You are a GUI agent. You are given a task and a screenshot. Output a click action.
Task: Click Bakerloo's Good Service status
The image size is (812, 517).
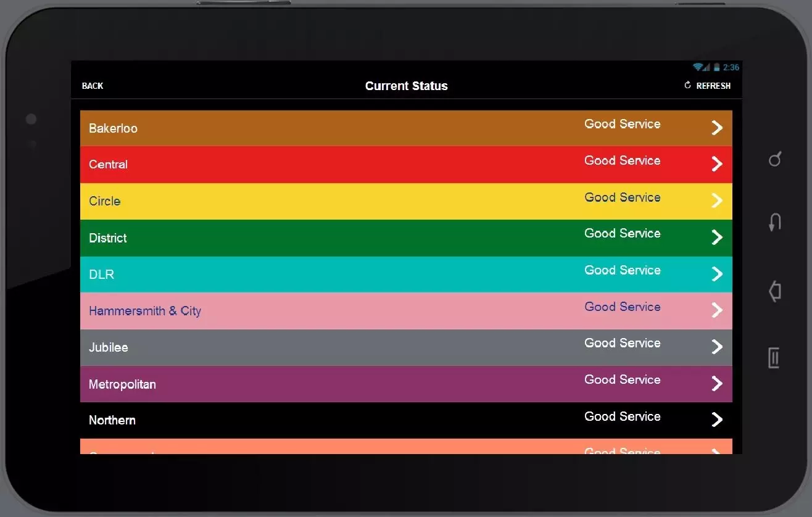coord(623,123)
